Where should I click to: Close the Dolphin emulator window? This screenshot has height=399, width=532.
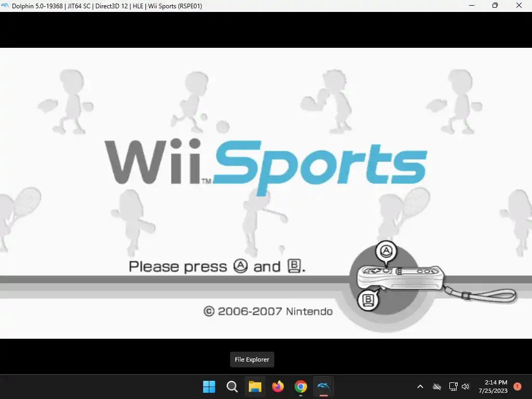[x=519, y=6]
